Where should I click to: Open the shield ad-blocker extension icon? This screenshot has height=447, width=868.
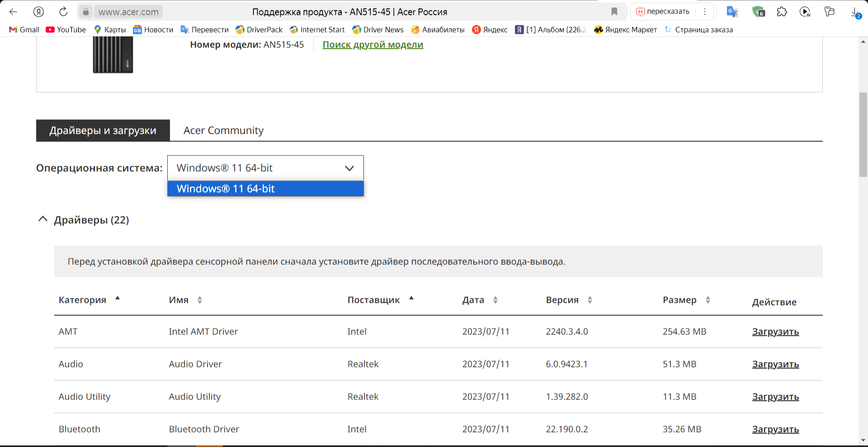coord(758,12)
